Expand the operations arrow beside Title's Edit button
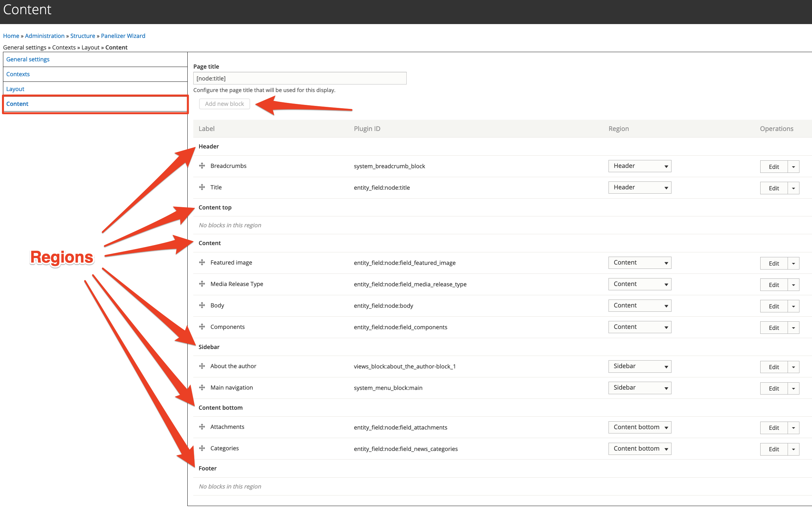The image size is (812, 510). (794, 188)
